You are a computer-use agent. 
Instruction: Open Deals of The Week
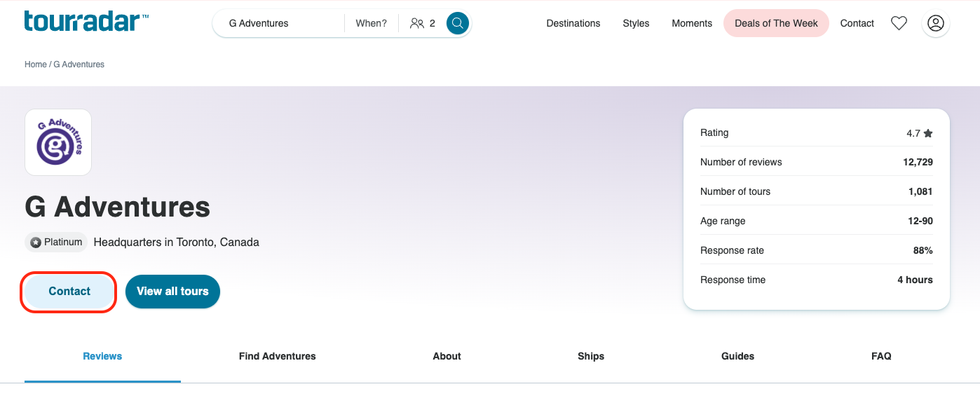(x=776, y=23)
